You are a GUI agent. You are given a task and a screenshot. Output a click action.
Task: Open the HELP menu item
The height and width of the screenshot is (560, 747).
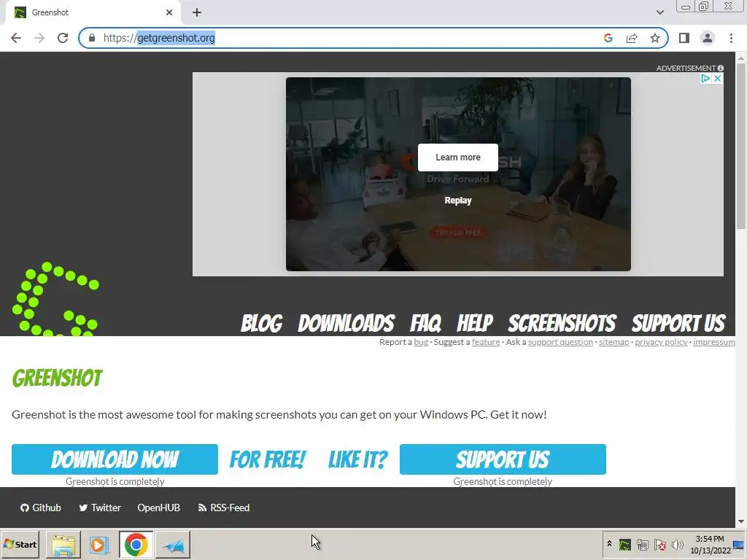[474, 323]
